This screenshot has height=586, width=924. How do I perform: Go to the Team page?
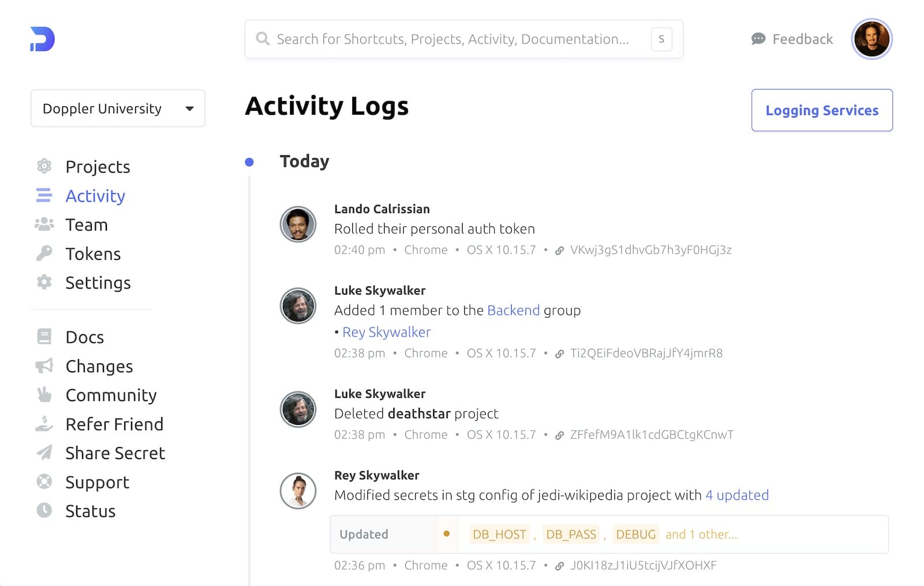click(87, 225)
